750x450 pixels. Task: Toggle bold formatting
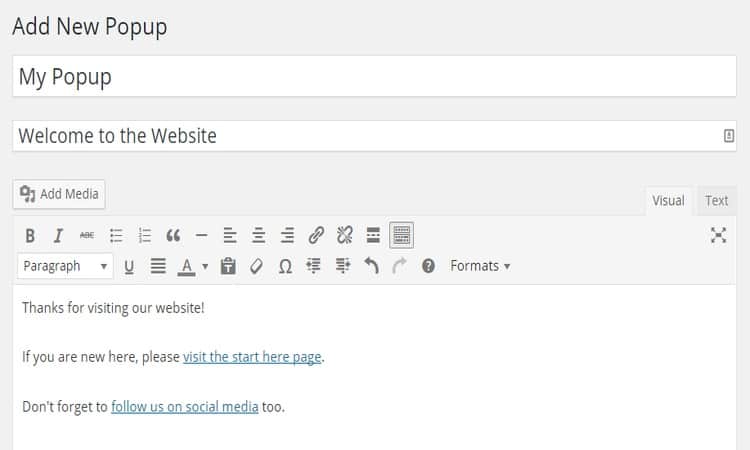tap(30, 236)
